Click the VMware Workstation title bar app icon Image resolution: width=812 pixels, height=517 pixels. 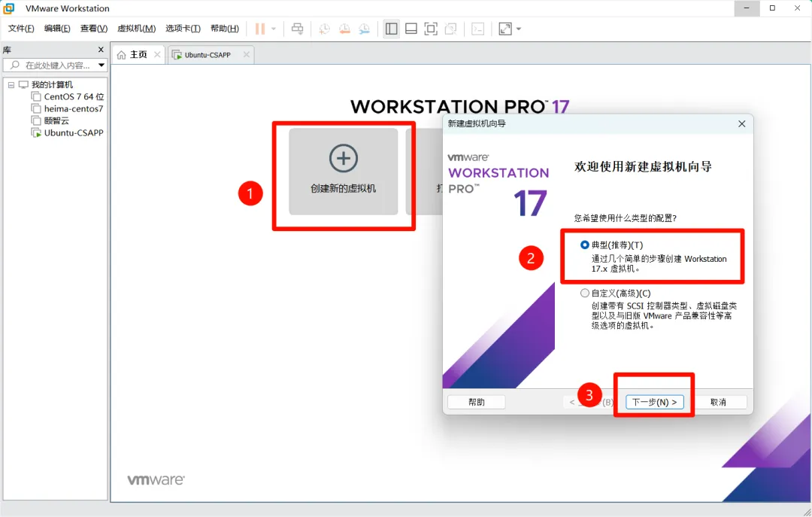coord(9,8)
